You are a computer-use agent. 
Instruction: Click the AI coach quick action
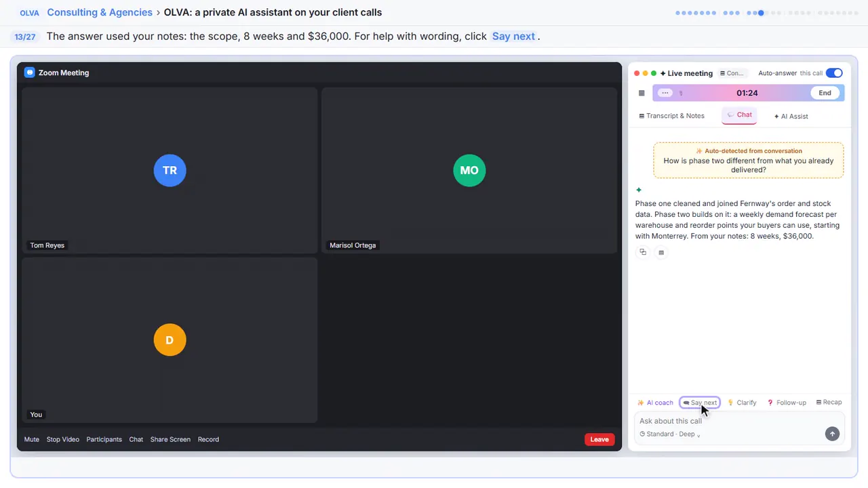tap(655, 403)
